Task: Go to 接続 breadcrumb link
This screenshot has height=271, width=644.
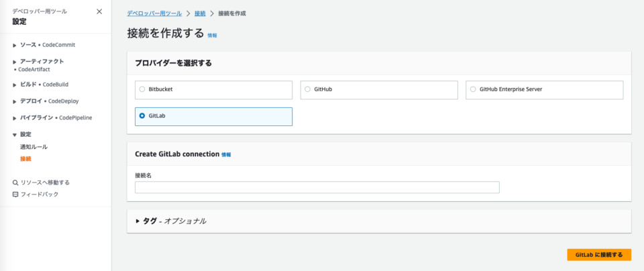Action: click(x=200, y=13)
